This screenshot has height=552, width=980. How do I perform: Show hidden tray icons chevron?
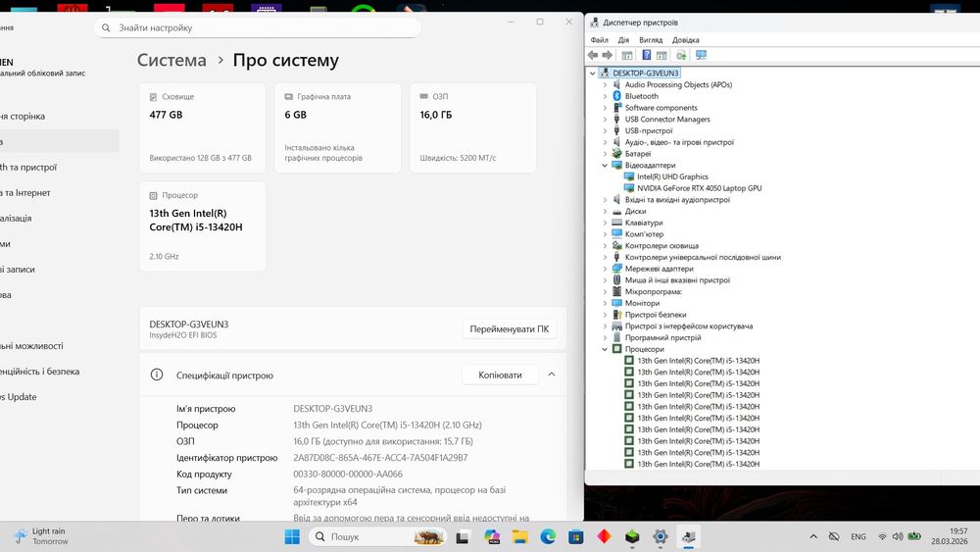pyautogui.click(x=813, y=536)
